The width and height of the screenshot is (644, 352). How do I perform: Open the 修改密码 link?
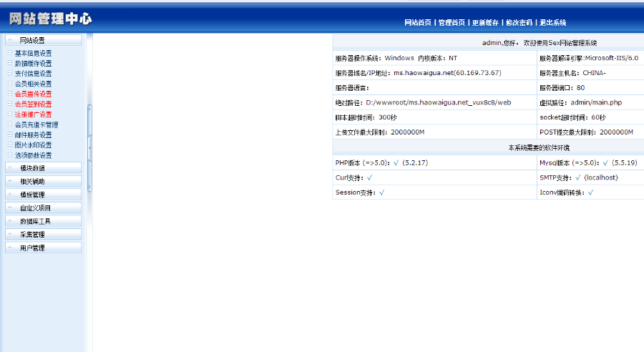tap(519, 23)
